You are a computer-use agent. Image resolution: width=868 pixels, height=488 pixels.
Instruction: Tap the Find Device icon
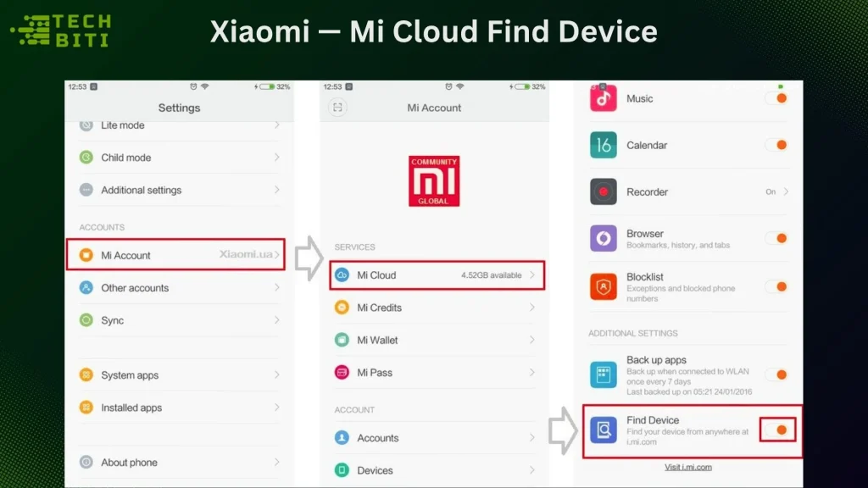click(602, 430)
